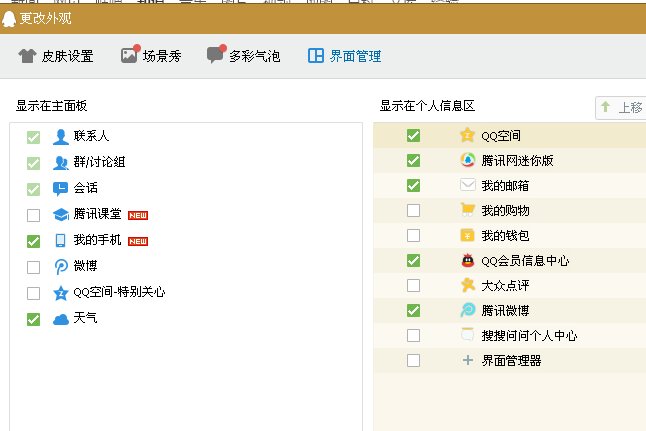
Task: Check the QQ空间-特别关心 checkbox
Action: [x=33, y=293]
